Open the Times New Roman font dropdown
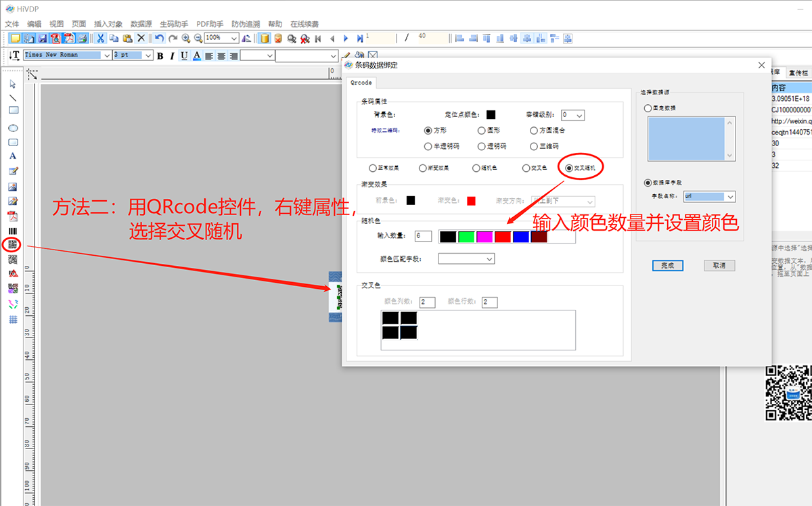 click(67, 55)
